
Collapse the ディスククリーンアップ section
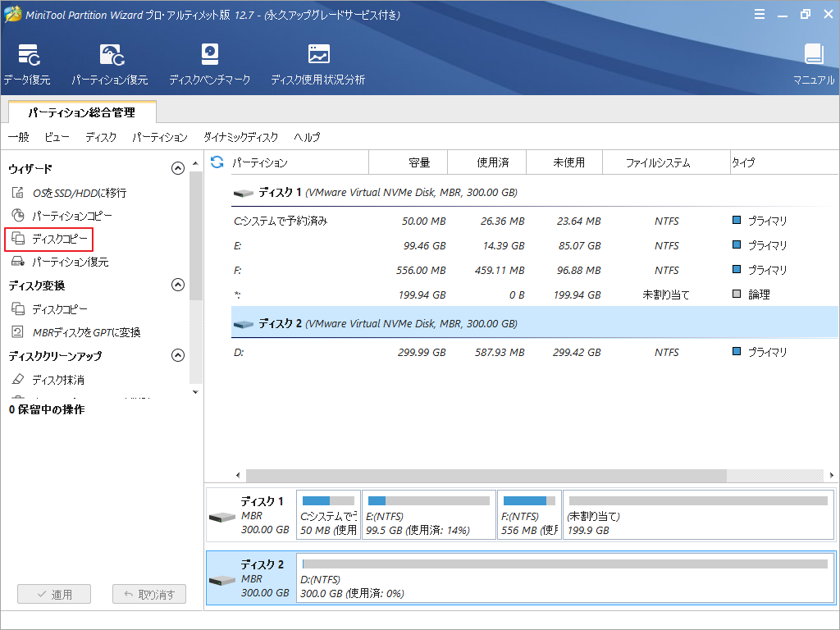point(176,356)
